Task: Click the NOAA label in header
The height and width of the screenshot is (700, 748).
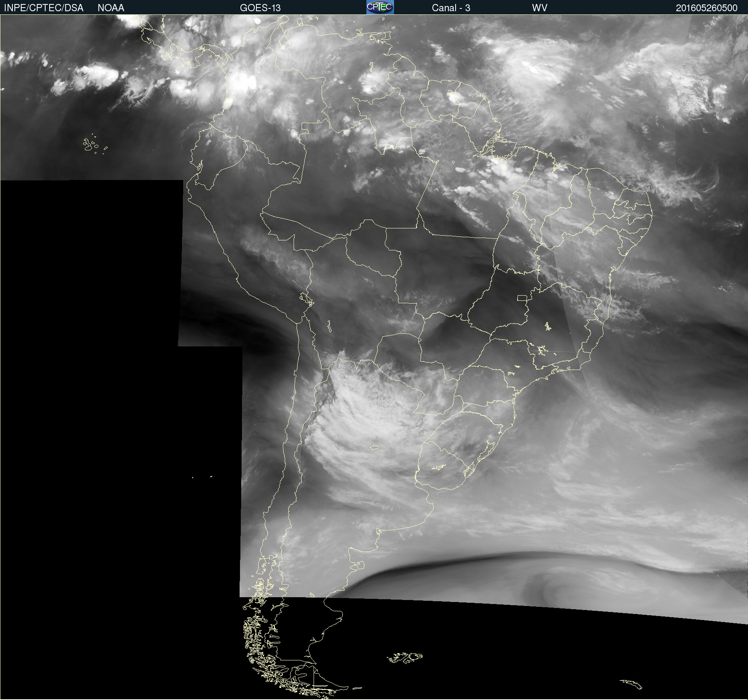Action: pyautogui.click(x=111, y=8)
